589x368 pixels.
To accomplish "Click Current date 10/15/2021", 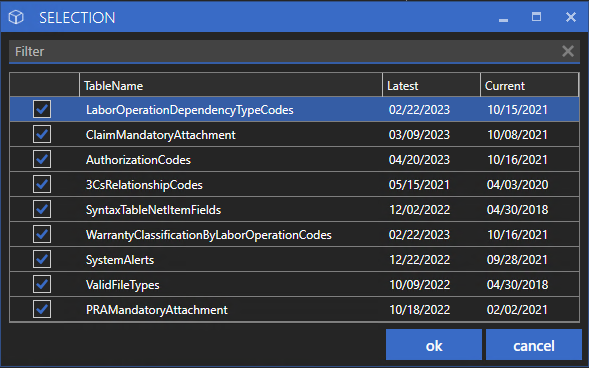I will (x=518, y=109).
